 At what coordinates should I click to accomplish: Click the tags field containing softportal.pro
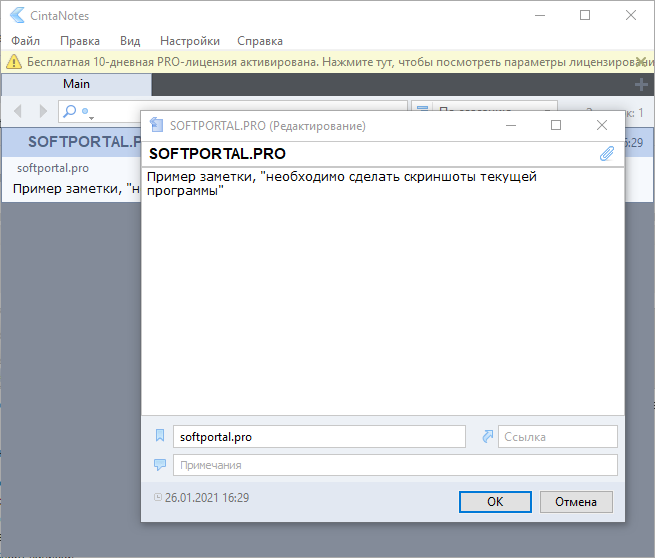coord(319,436)
